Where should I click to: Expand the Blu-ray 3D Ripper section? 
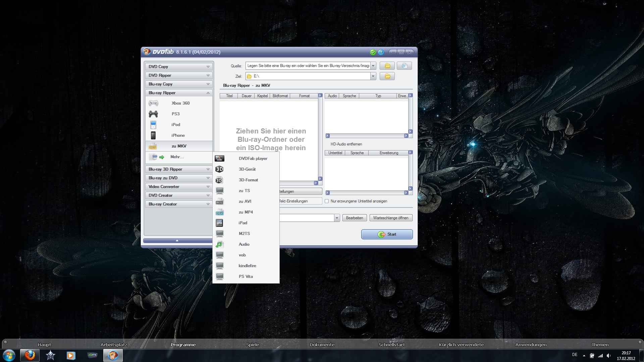(179, 169)
